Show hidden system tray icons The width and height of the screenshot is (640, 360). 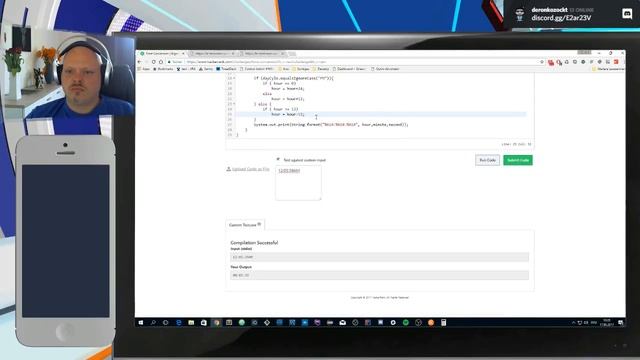(x=573, y=322)
